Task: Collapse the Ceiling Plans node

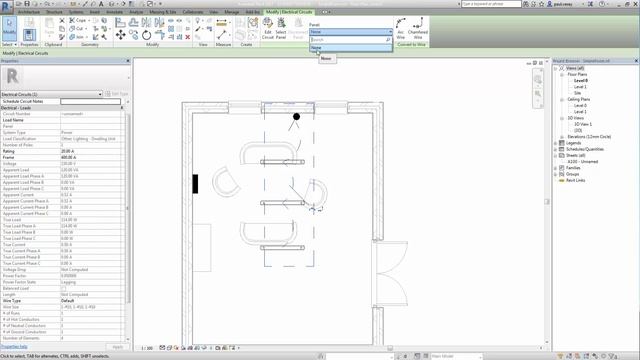Action: 562,99
